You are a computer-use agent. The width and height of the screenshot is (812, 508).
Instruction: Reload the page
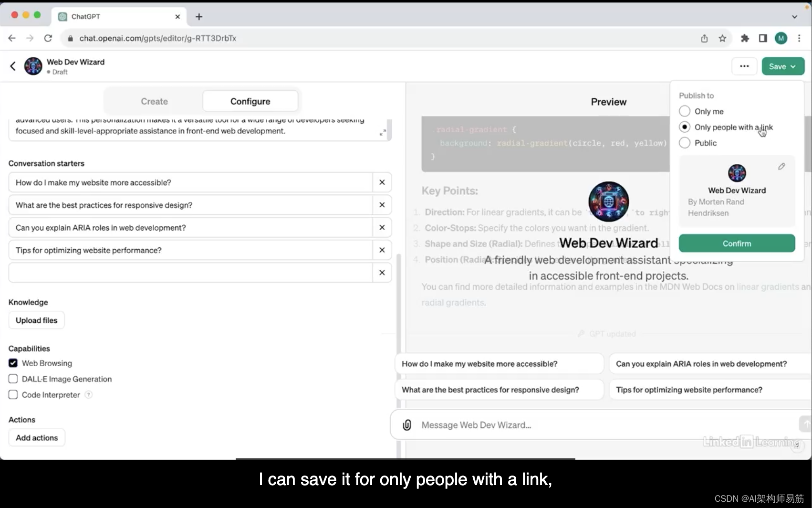coord(48,38)
